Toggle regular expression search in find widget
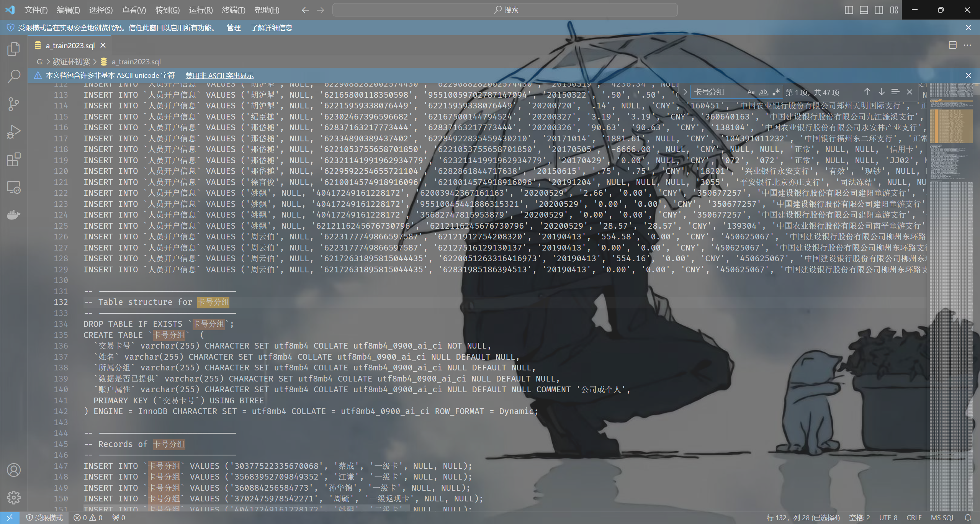This screenshot has height=524, width=980. 776,92
